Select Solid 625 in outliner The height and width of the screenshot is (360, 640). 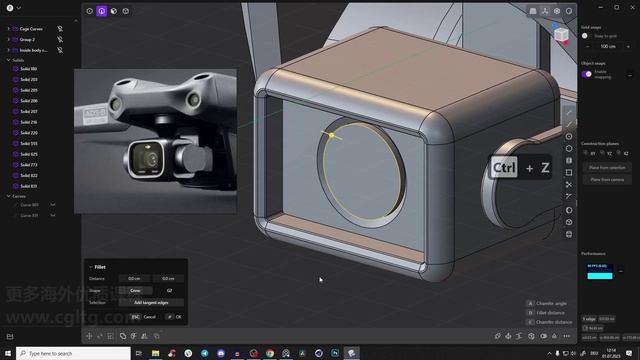(x=29, y=154)
